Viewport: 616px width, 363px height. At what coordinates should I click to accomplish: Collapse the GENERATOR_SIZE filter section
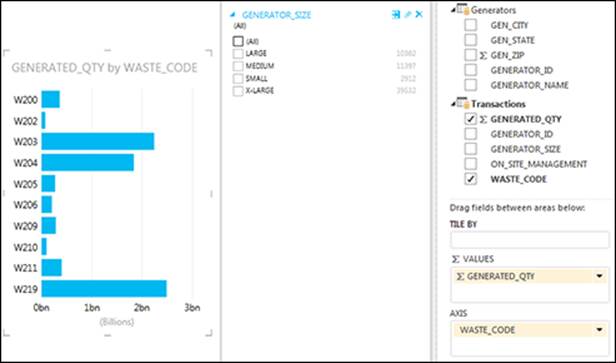(x=233, y=15)
